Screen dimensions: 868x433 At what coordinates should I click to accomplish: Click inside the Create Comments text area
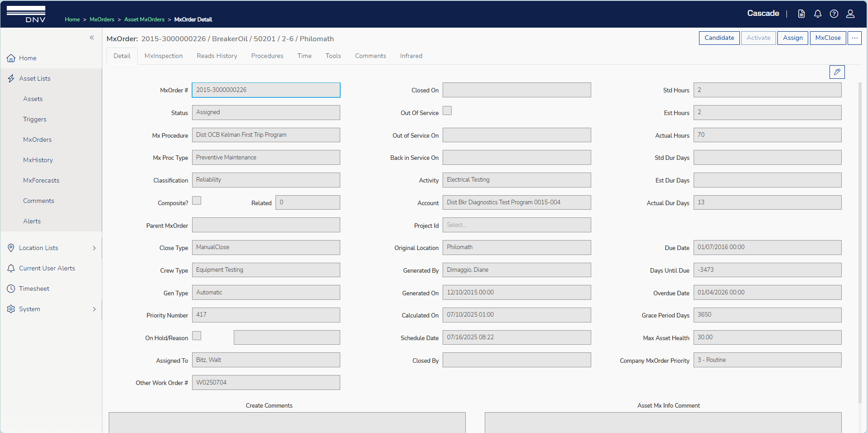coord(287,422)
